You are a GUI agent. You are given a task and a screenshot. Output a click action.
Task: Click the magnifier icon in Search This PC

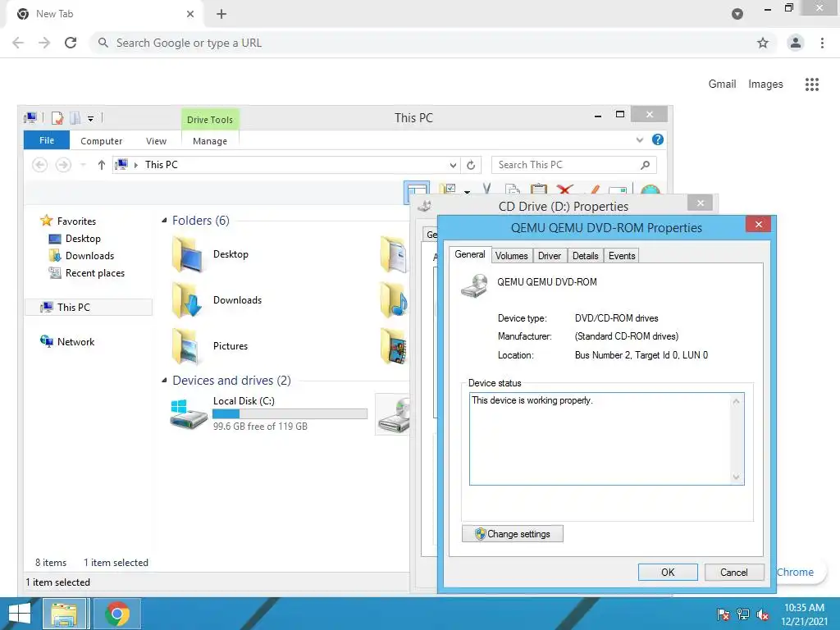[646, 165]
